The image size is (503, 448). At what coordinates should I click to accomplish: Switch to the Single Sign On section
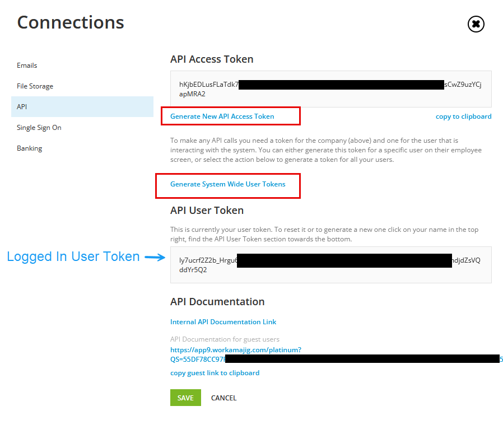[39, 127]
